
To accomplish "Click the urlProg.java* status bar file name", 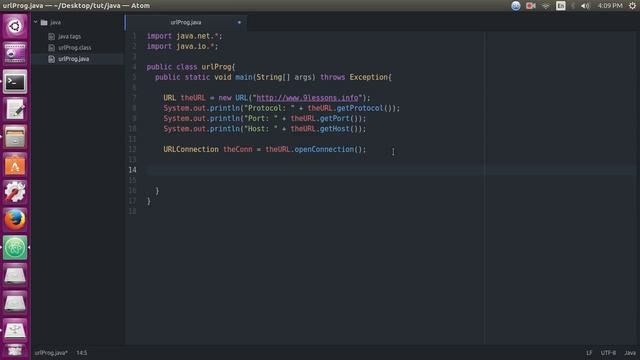I will [51, 353].
